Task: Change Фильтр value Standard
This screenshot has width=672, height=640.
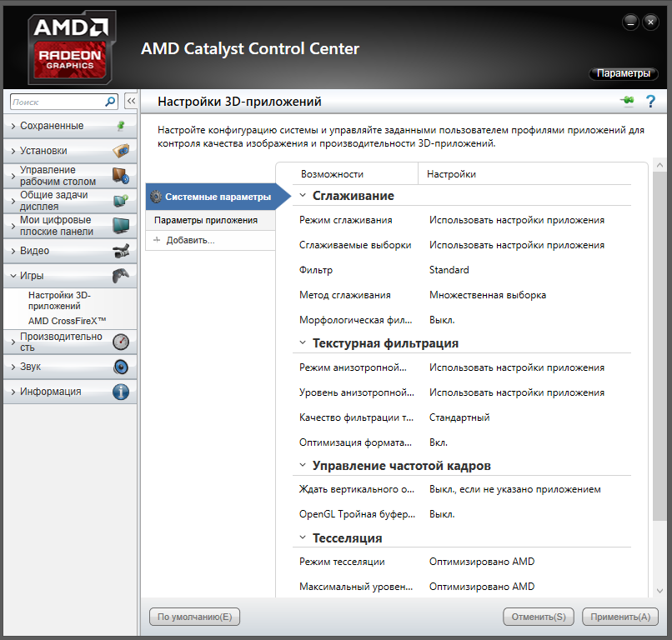Action: click(x=449, y=270)
